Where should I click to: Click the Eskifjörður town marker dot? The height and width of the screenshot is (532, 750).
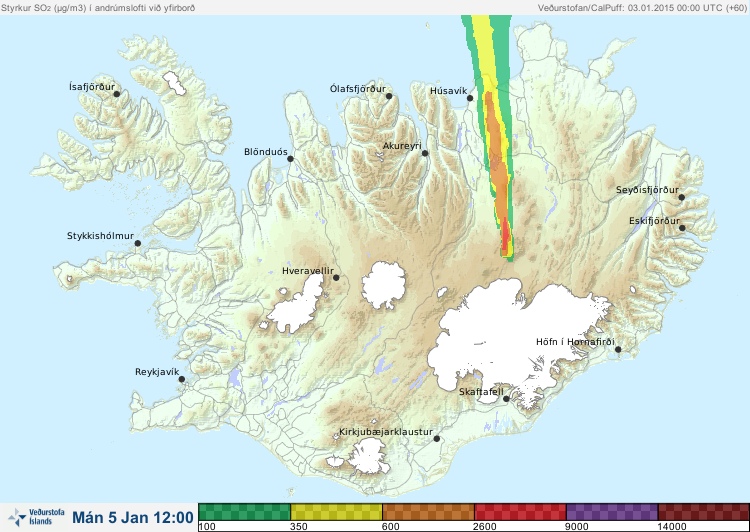point(683,228)
